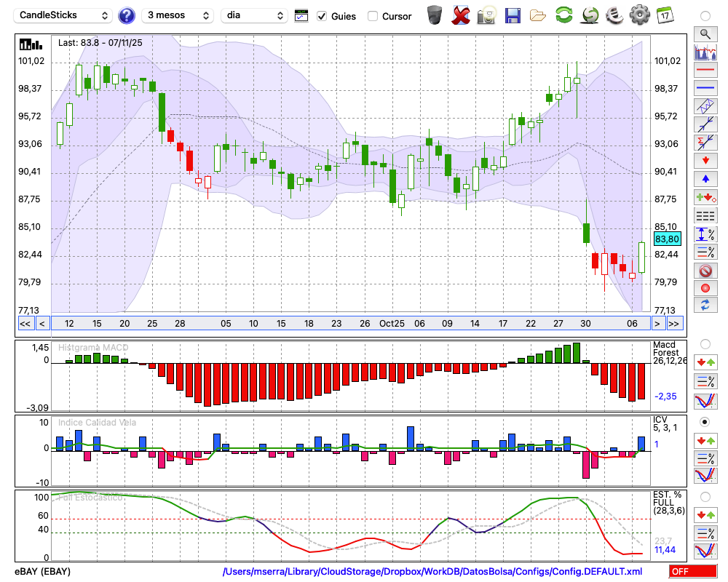Take a chart snapshot with camera icon
This screenshot has width=728, height=582.
pyautogui.click(x=486, y=15)
